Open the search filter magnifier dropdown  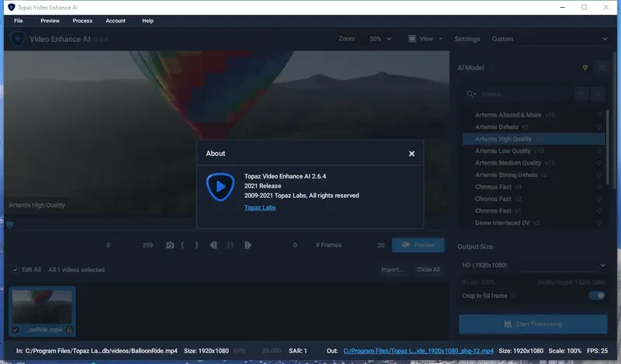[471, 94]
